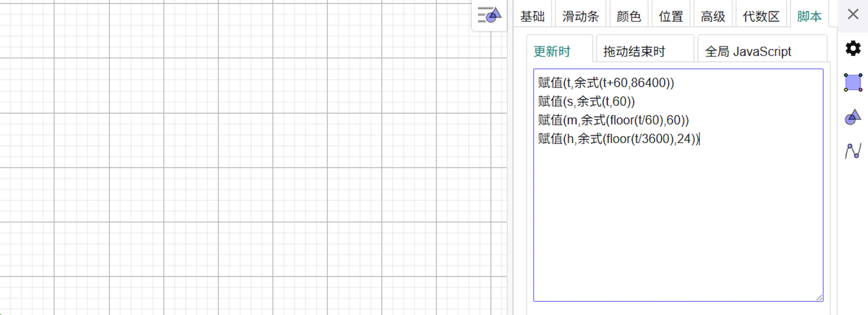Switch to the 代数区 tab
Image resolution: width=868 pixels, height=315 pixels.
761,16
